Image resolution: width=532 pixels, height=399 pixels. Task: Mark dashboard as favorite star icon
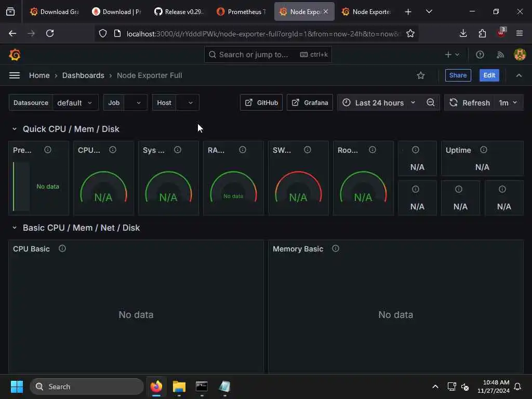click(421, 75)
